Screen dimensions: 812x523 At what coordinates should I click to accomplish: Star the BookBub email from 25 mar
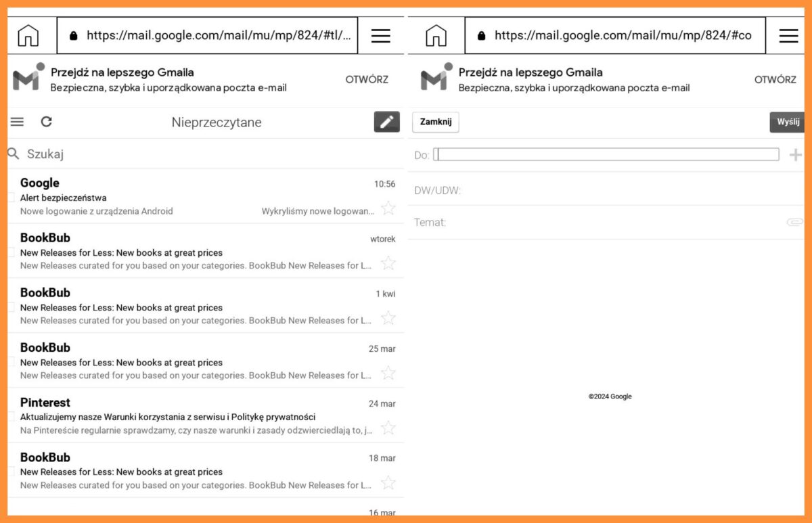[388, 373]
